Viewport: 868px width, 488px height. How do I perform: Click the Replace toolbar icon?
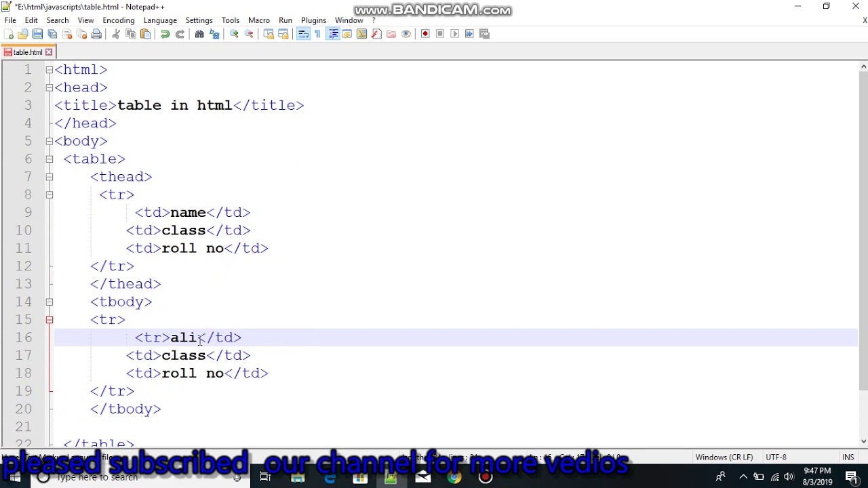[214, 34]
